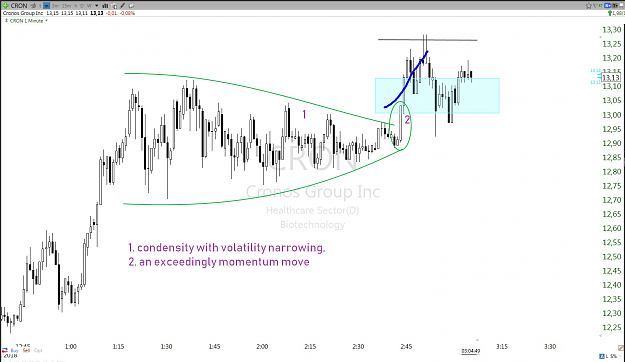Click the trade arrows icon beside Buy
The height and width of the screenshot is (362, 625).
click(x=5, y=350)
